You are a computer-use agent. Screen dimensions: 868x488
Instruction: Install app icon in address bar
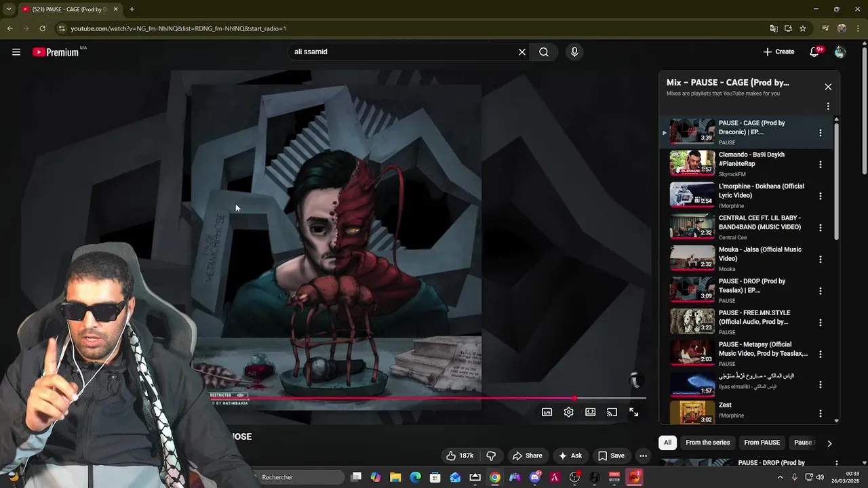click(x=788, y=28)
